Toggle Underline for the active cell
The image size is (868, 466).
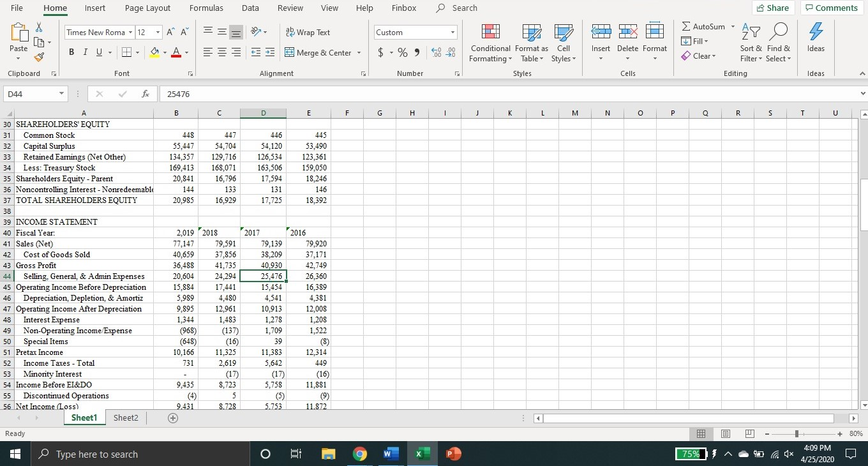tap(98, 52)
